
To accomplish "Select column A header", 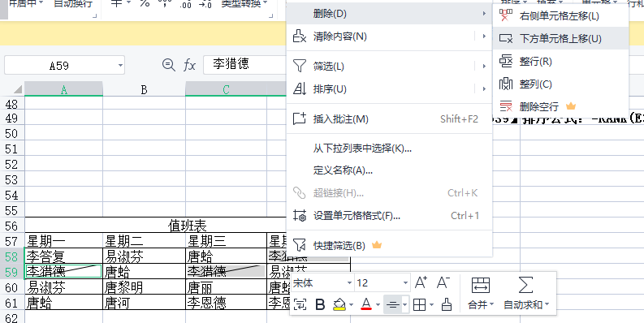I will point(63,89).
